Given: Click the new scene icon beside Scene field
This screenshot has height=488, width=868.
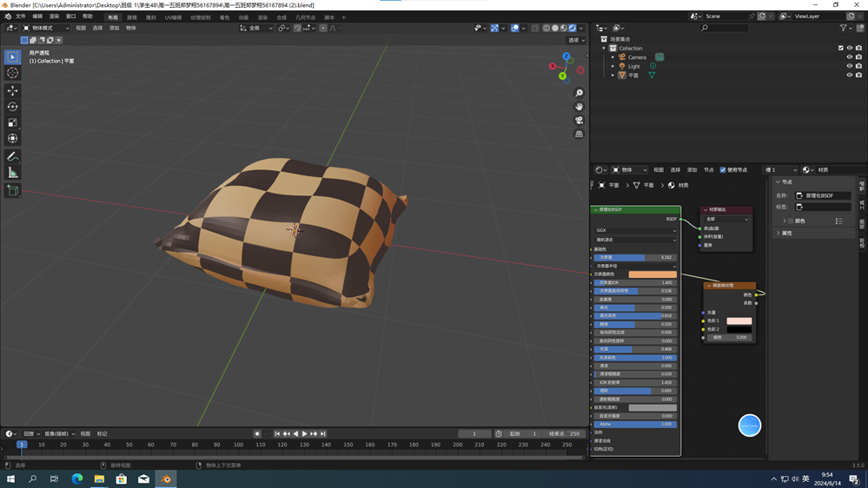Looking at the screenshot, I should [762, 16].
